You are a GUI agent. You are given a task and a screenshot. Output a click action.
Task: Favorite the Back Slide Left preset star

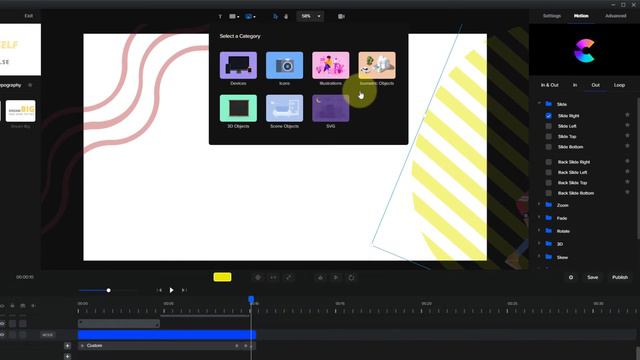coord(627,172)
